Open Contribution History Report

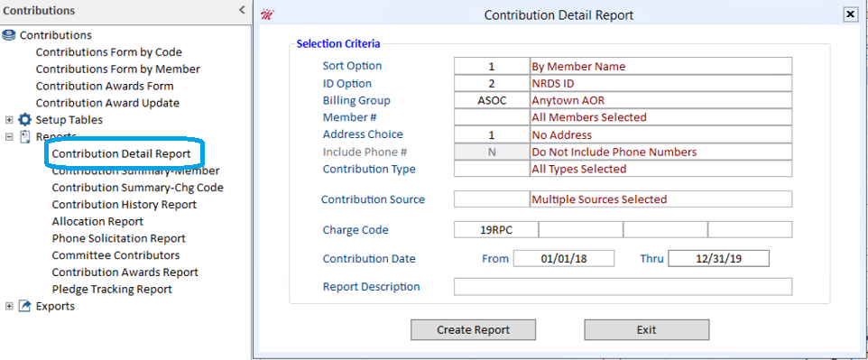124,205
